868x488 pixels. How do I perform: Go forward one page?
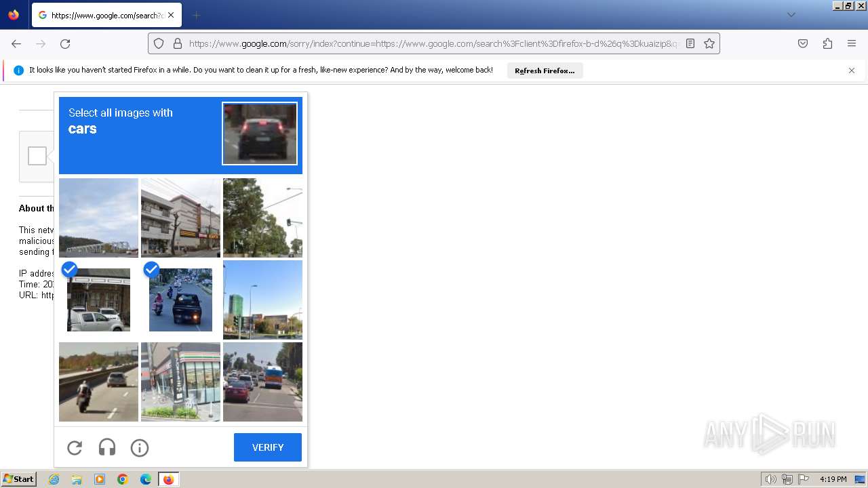[x=41, y=43]
